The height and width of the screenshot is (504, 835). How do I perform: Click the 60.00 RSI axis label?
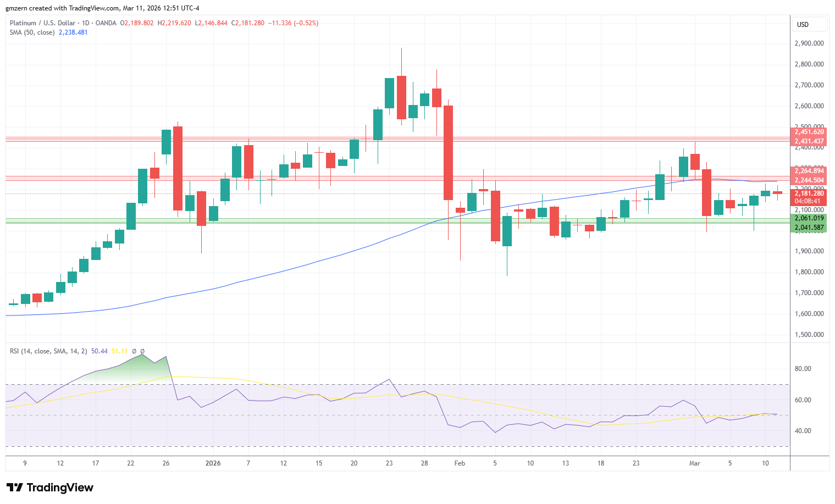click(803, 400)
